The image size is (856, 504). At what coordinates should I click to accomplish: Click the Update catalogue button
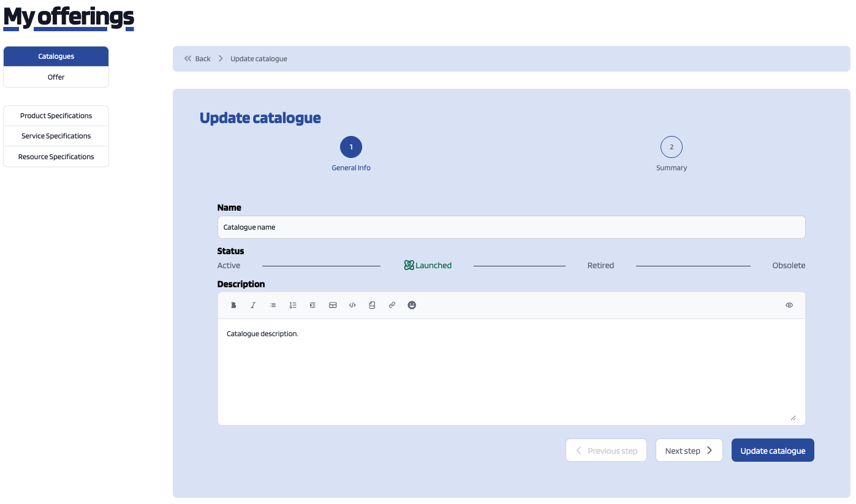[x=773, y=451]
